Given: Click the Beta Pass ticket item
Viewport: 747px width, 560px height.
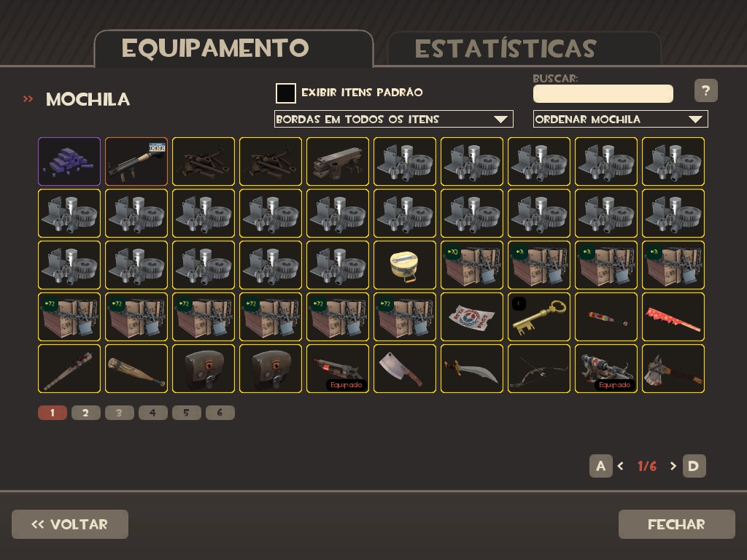Looking at the screenshot, I should point(472,316).
